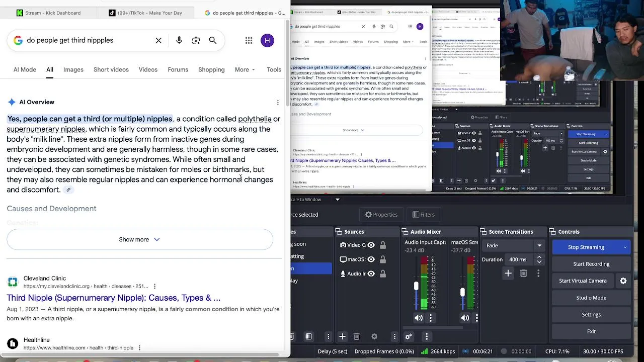Image resolution: width=644 pixels, height=362 pixels.
Task: Mute macOS Screen audio speaker button
Action: (465, 318)
